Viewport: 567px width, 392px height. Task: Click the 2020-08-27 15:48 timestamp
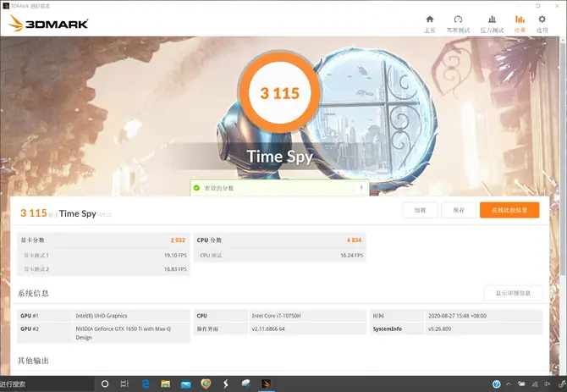458,316
